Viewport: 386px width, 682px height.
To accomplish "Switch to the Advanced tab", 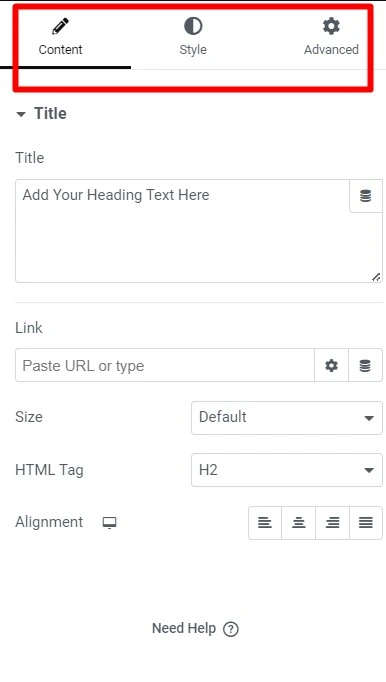I will pos(331,37).
